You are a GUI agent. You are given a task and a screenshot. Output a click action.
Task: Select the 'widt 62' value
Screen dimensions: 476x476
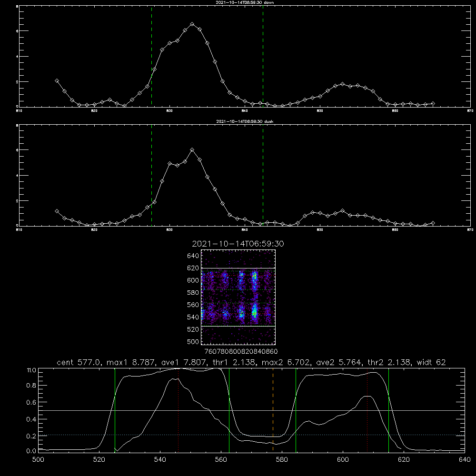(x=431, y=362)
